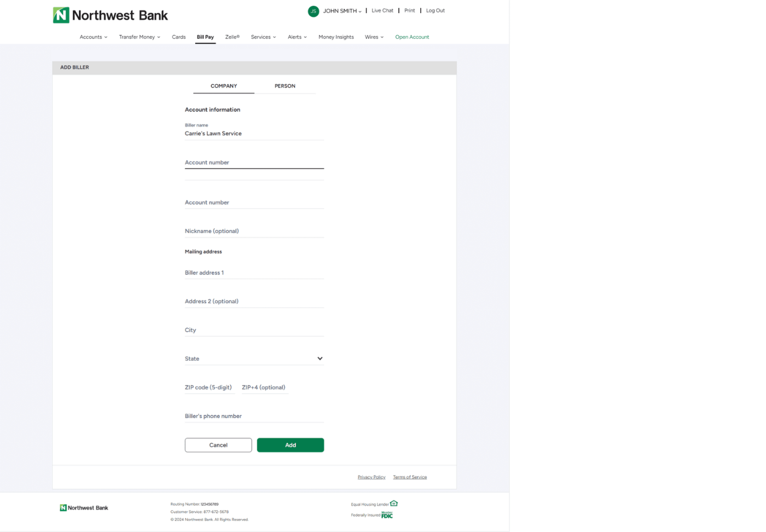766x532 pixels.
Task: Focus the Nickname (optional) field
Action: tap(254, 232)
